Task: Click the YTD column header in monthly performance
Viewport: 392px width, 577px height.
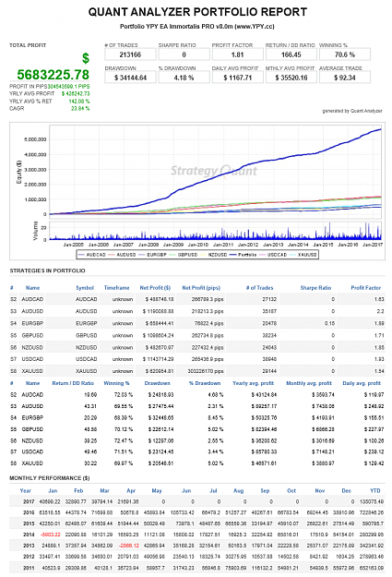Action: [x=375, y=491]
